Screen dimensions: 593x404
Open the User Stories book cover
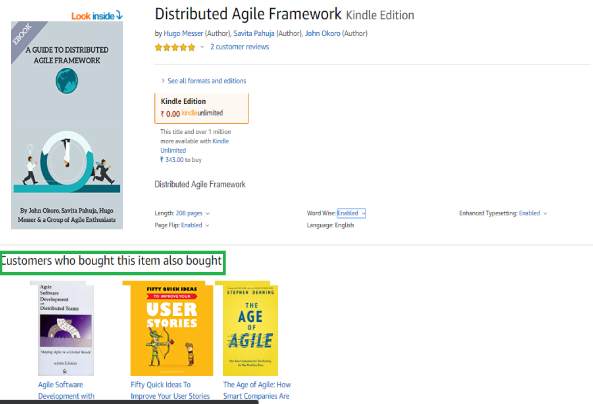168,328
